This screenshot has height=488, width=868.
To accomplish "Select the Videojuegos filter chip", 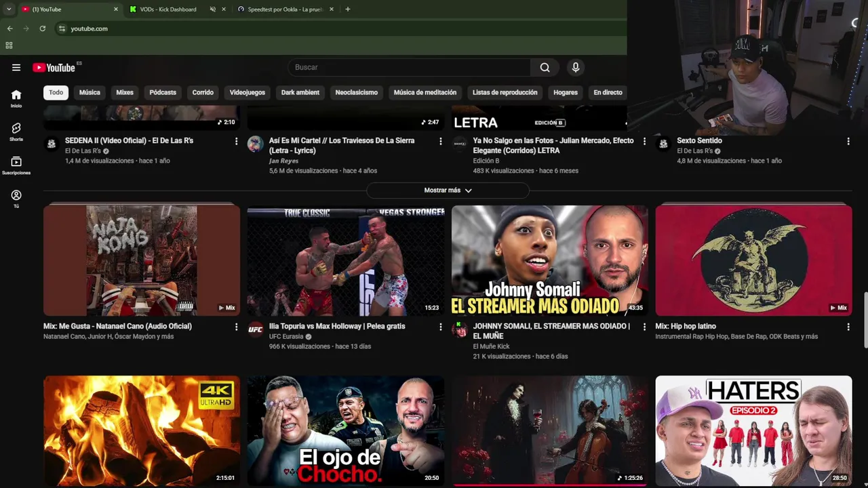I will tap(248, 92).
